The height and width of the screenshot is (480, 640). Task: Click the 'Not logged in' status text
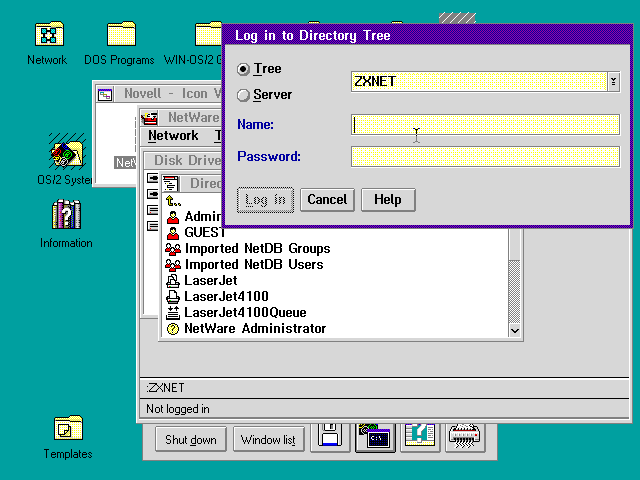[x=178, y=409]
